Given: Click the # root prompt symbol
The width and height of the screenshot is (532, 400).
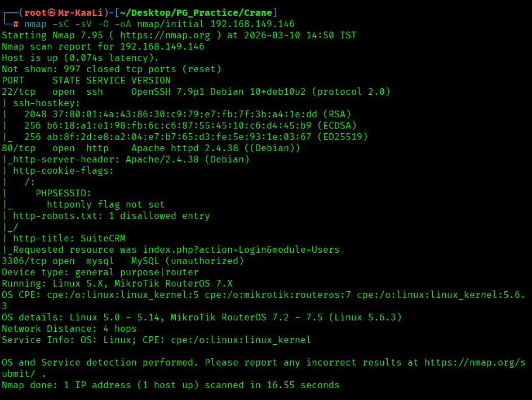Looking at the screenshot, I should click(16, 24).
